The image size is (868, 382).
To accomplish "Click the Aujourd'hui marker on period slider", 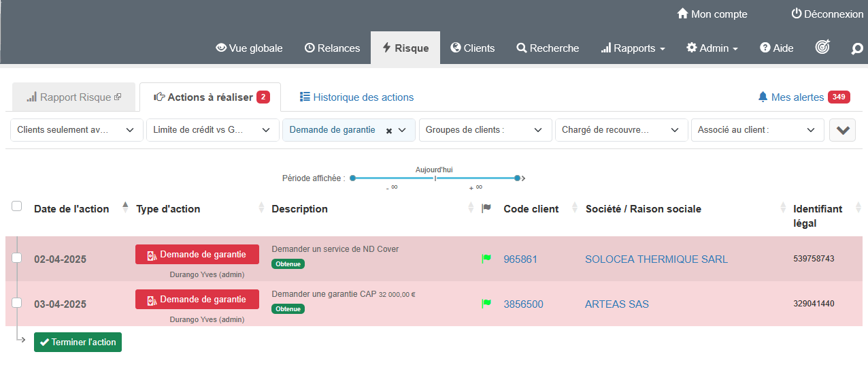I will pos(435,178).
